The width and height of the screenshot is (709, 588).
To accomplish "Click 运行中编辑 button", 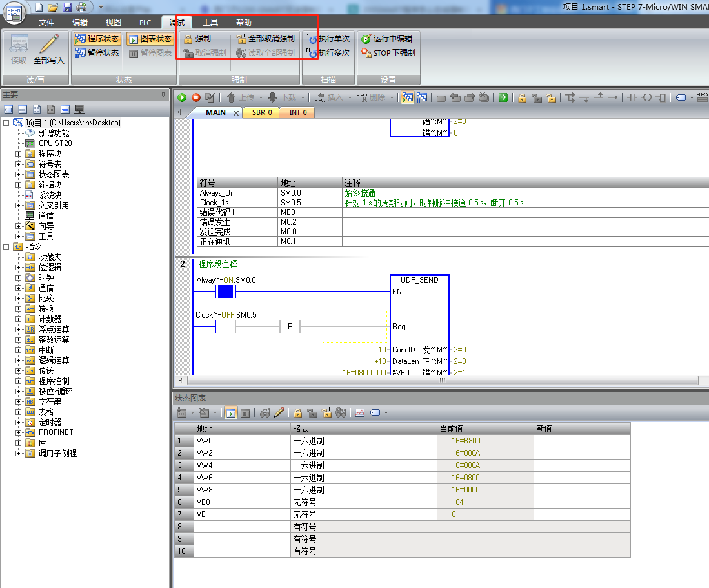I will tap(386, 39).
